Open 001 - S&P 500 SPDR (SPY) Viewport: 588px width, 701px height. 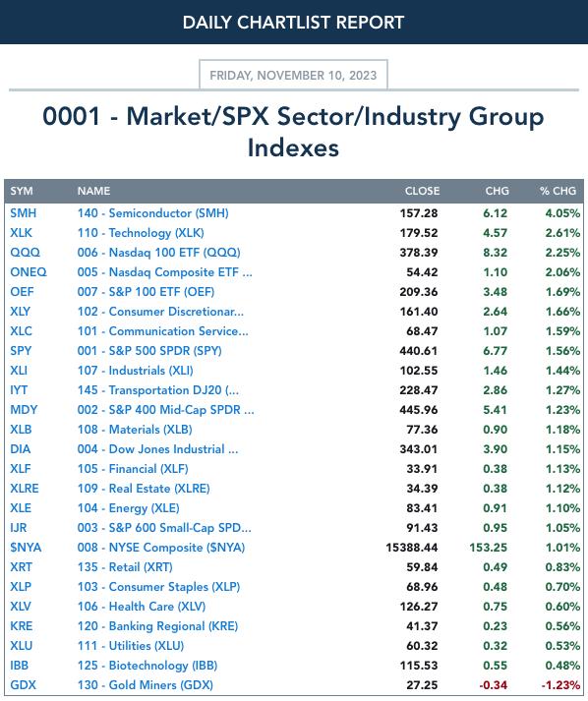149,351
